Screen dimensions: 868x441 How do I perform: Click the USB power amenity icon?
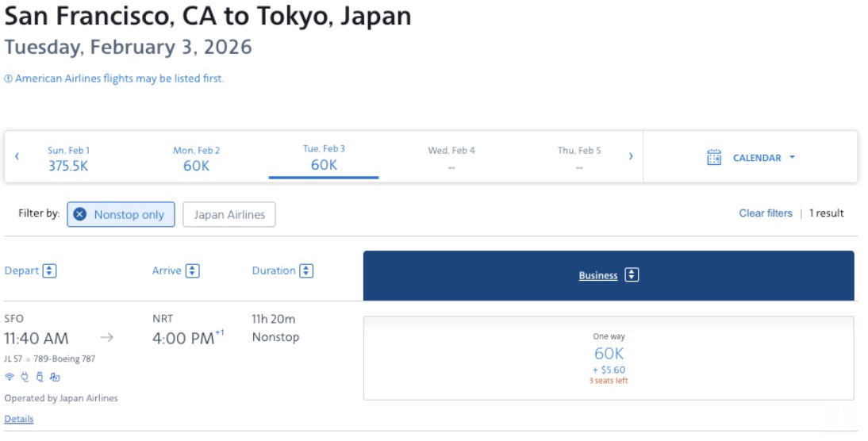[40, 377]
